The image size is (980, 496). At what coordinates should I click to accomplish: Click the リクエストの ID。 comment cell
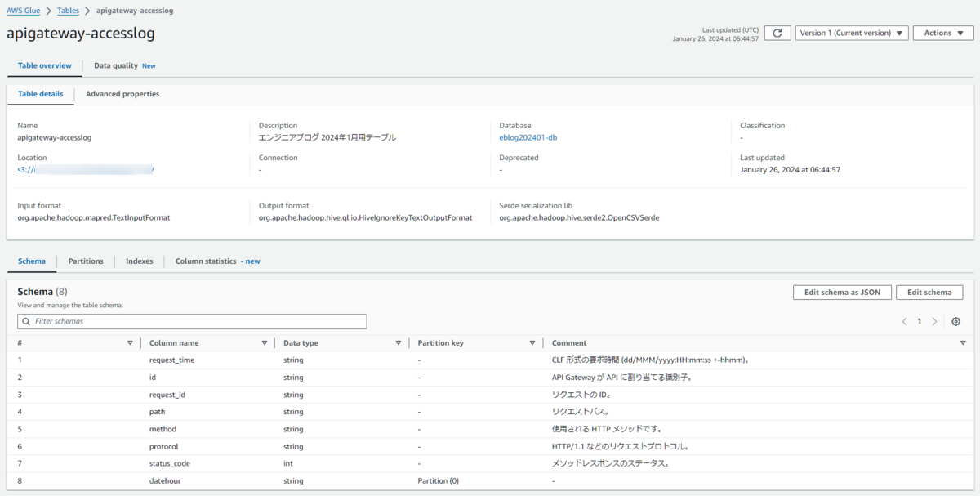tap(583, 395)
